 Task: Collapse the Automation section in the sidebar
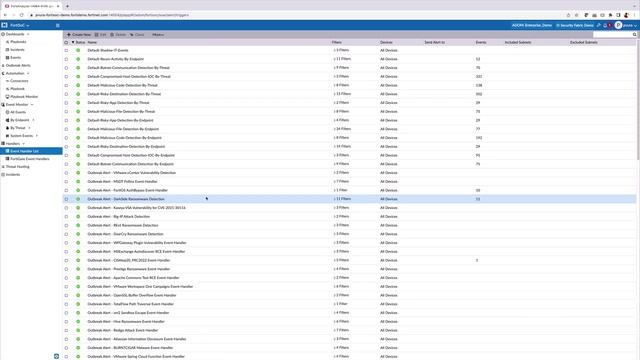coord(28,73)
